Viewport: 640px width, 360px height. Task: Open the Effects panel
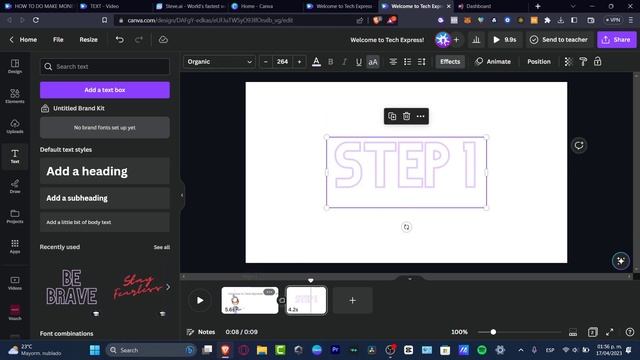pos(450,62)
